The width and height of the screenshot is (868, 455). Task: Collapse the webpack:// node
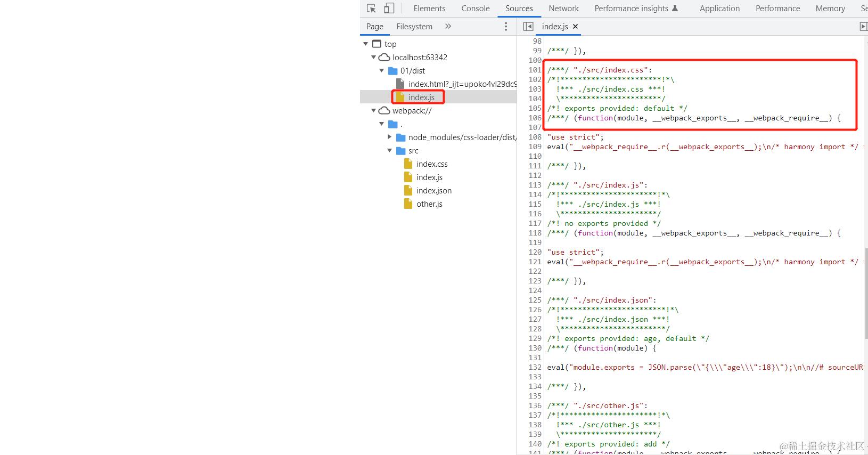click(x=374, y=110)
